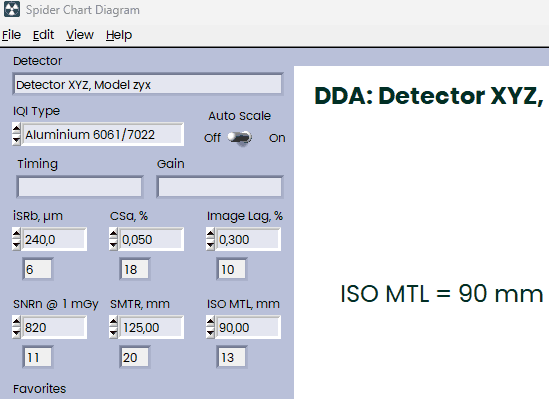Open the Help menu
The height and width of the screenshot is (399, 549).
[x=119, y=35]
